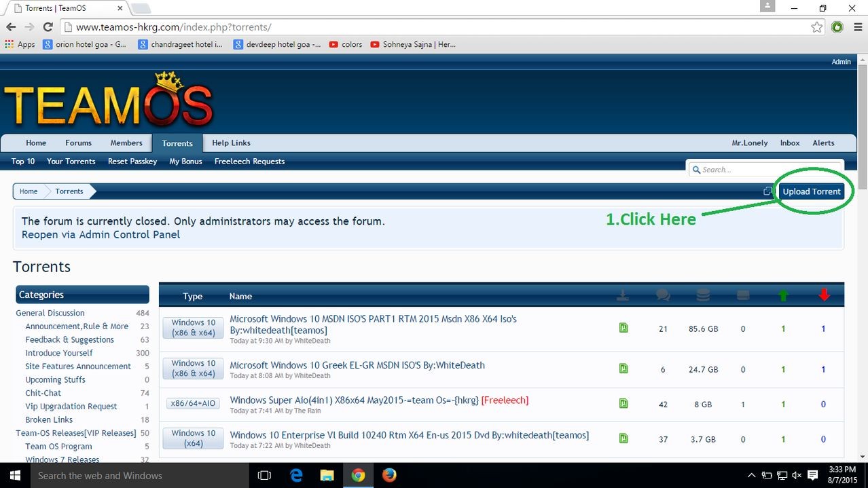Open the Inbox link
The width and height of the screenshot is (868, 488).
point(790,143)
